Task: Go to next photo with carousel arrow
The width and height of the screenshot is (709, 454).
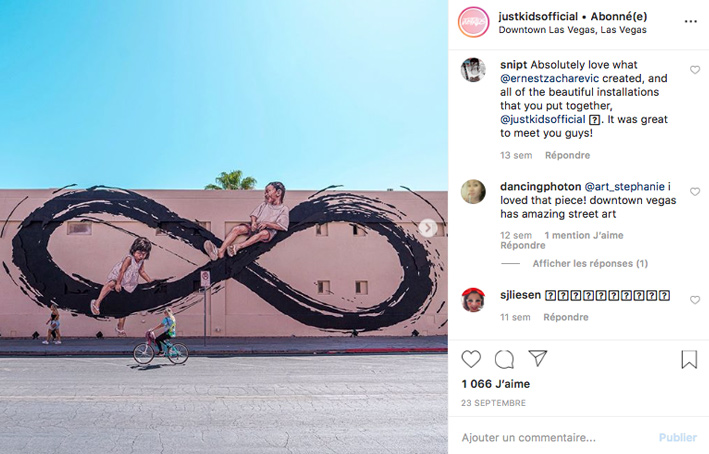Action: coord(428,228)
